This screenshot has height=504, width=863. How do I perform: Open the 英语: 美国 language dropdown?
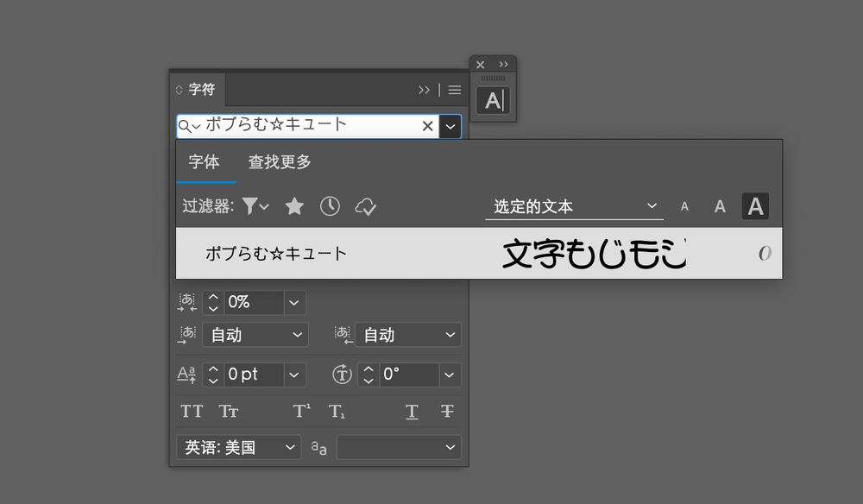tap(238, 447)
